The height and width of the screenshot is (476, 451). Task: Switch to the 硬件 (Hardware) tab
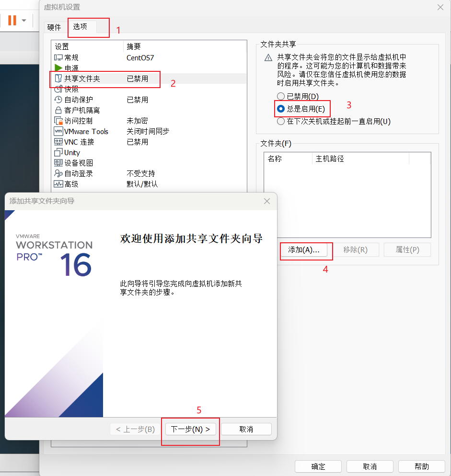[54, 27]
